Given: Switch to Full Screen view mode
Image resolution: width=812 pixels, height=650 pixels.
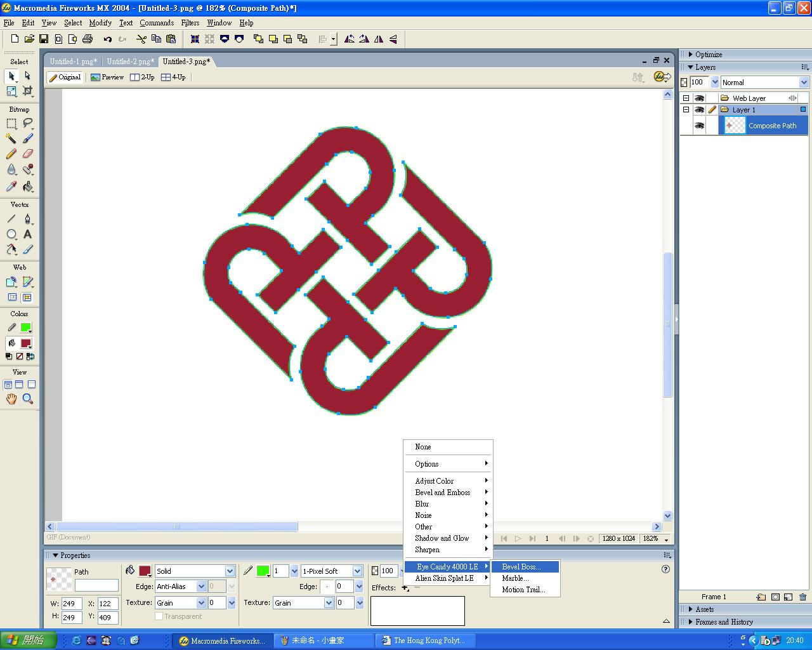Looking at the screenshot, I should (x=31, y=385).
